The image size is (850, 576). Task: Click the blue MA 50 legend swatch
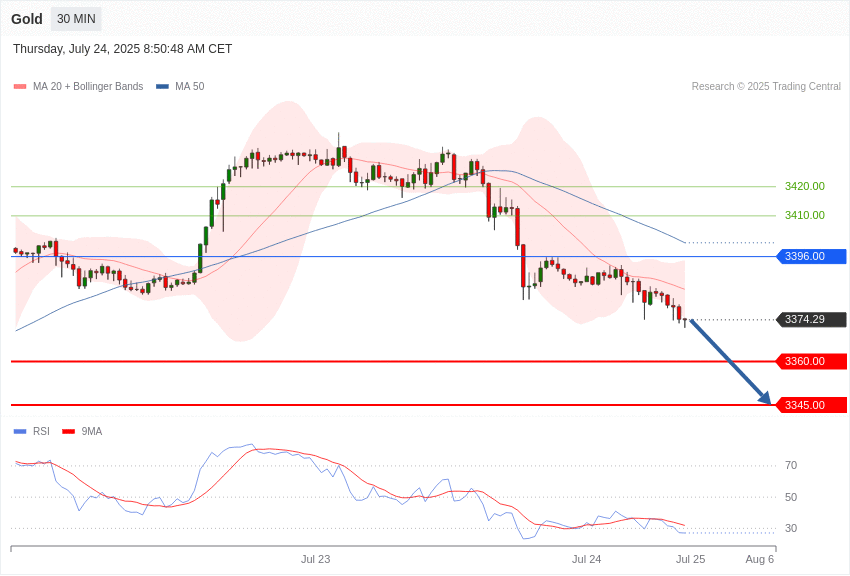[162, 87]
